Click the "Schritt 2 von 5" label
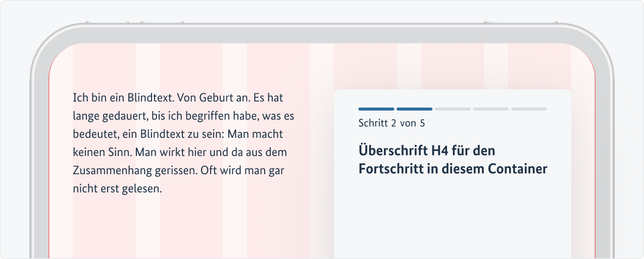 391,123
